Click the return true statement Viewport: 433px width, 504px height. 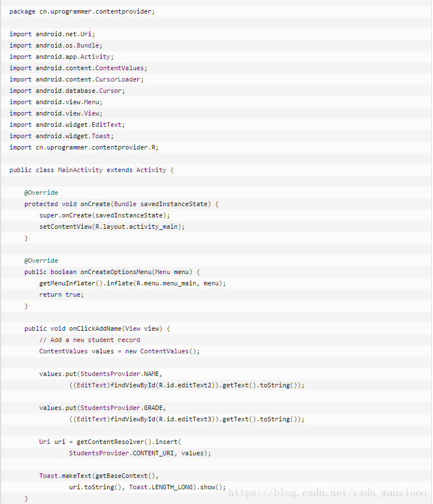[61, 294]
